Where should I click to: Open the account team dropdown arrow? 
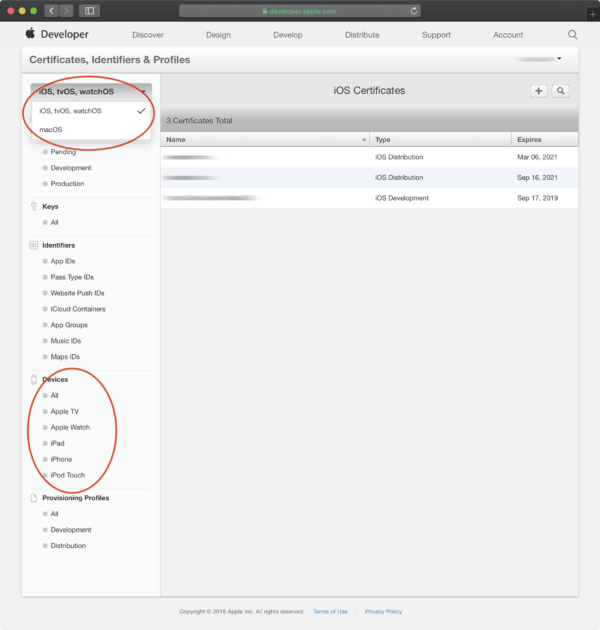point(559,59)
